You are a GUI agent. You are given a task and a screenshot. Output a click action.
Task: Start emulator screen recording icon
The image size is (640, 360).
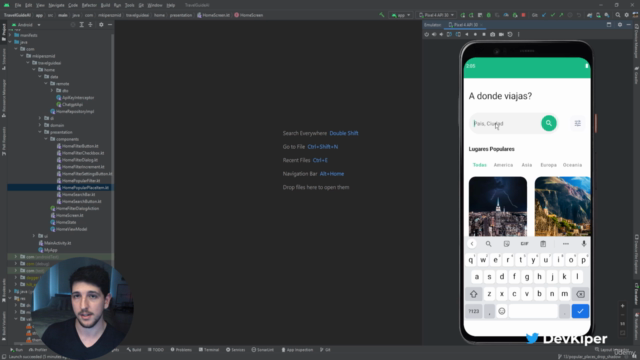click(x=501, y=34)
